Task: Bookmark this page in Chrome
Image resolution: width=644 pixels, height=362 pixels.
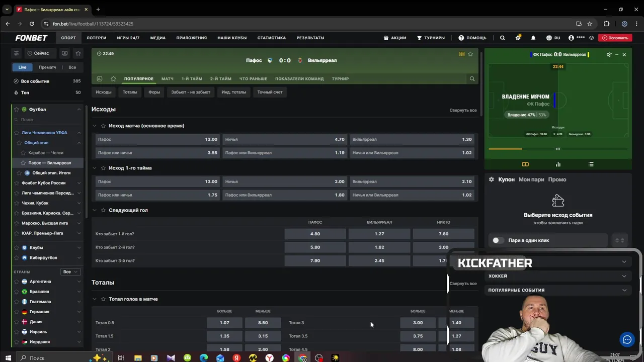Action: click(590, 24)
